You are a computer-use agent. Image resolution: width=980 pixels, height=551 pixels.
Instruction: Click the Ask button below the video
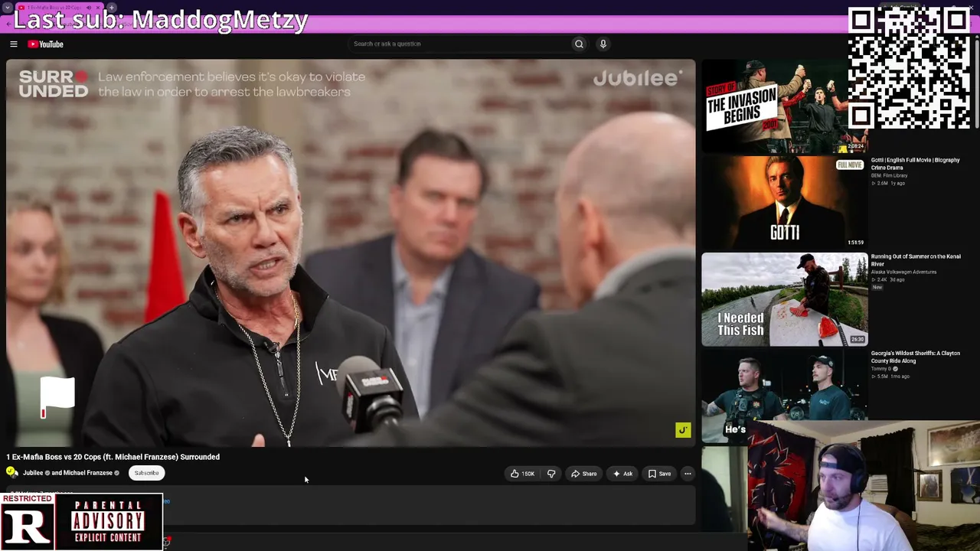pyautogui.click(x=622, y=474)
